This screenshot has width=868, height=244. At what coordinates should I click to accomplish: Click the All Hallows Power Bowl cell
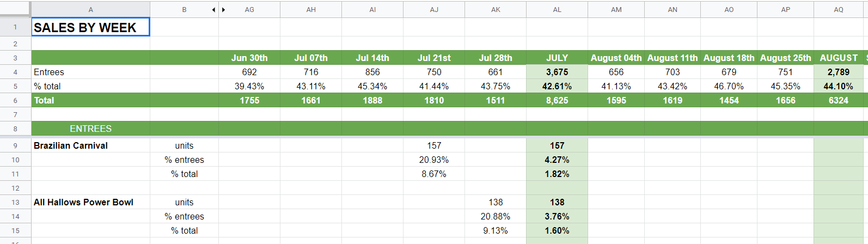click(x=90, y=202)
